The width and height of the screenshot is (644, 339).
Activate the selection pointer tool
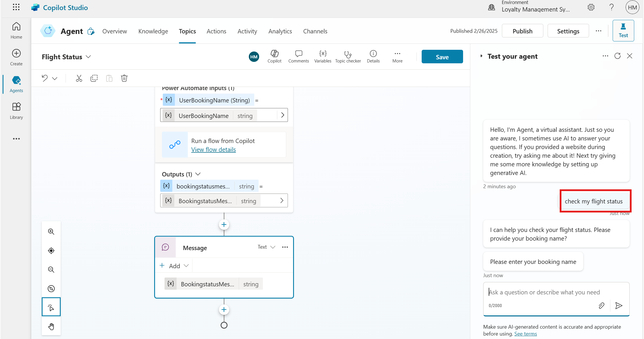tap(51, 307)
